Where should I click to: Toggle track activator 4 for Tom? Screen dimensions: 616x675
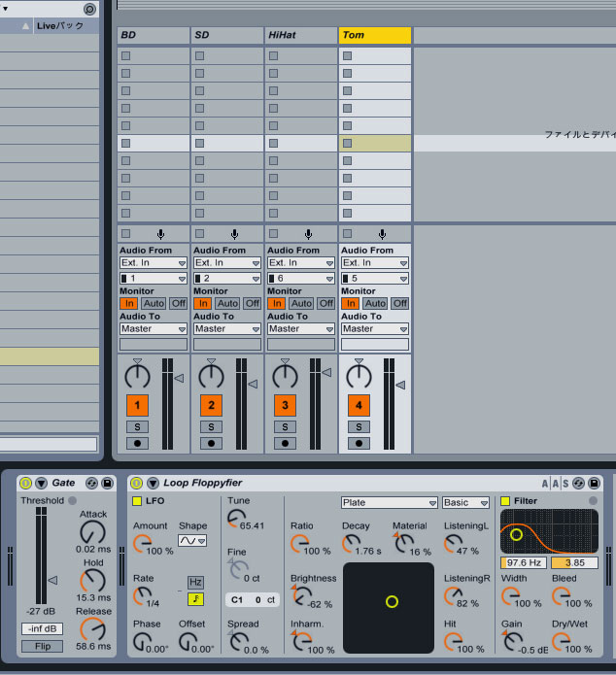click(x=359, y=405)
